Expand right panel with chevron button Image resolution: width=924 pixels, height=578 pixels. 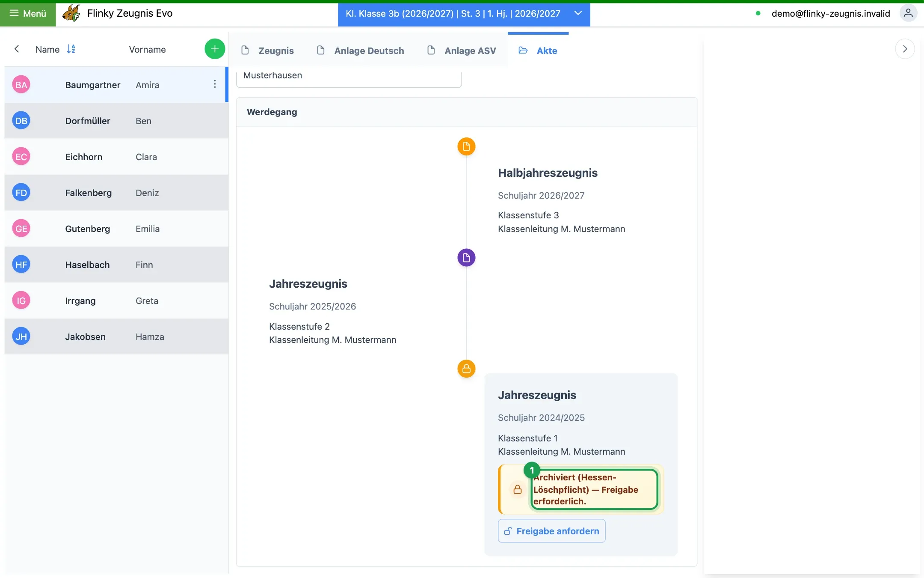(x=905, y=49)
